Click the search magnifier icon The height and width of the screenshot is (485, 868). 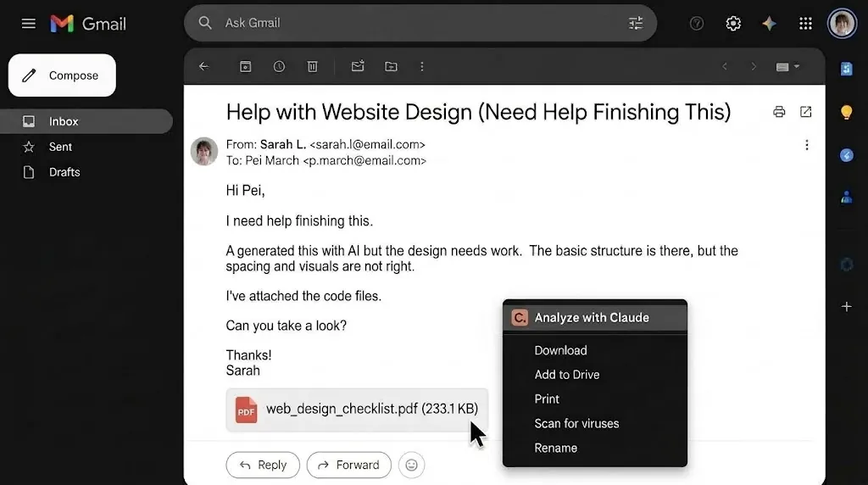pos(205,23)
